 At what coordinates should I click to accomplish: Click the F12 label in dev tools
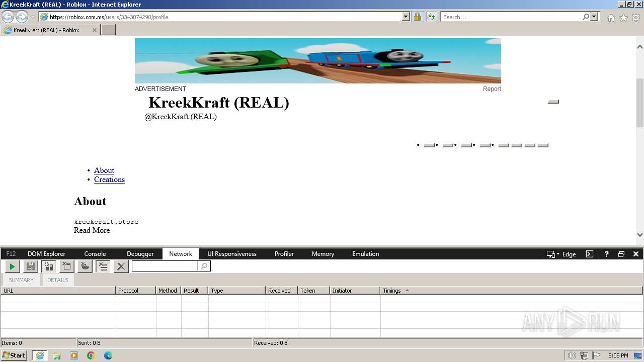[x=11, y=254]
